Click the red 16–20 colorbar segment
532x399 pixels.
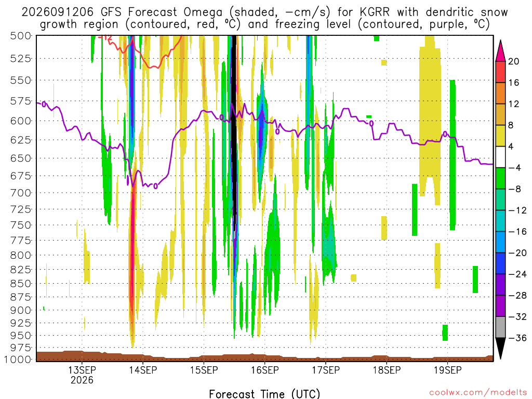500,72
